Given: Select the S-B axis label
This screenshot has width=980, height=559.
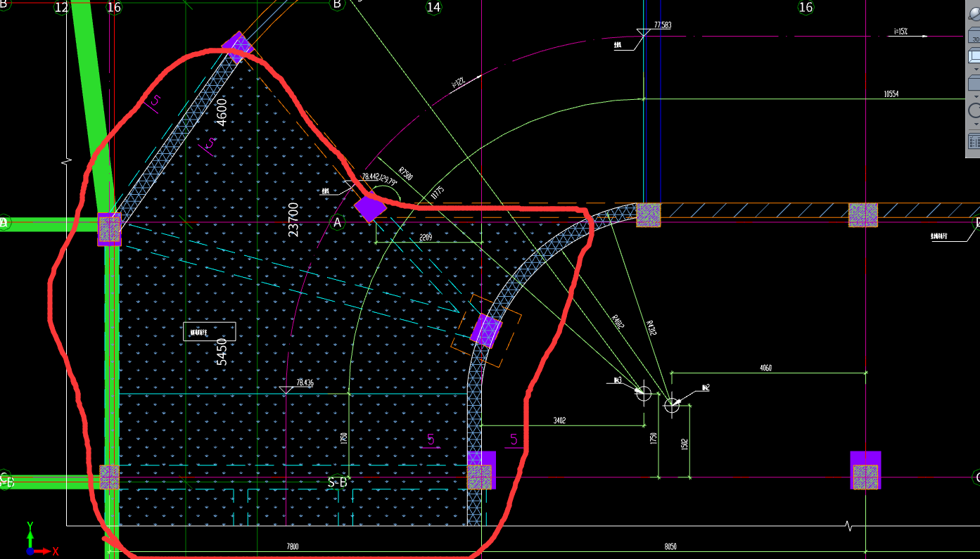Looking at the screenshot, I should tap(337, 482).
